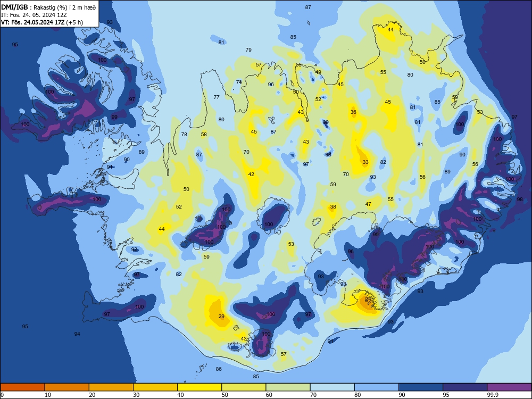Click the legend scale label "0"

pos(2,395)
